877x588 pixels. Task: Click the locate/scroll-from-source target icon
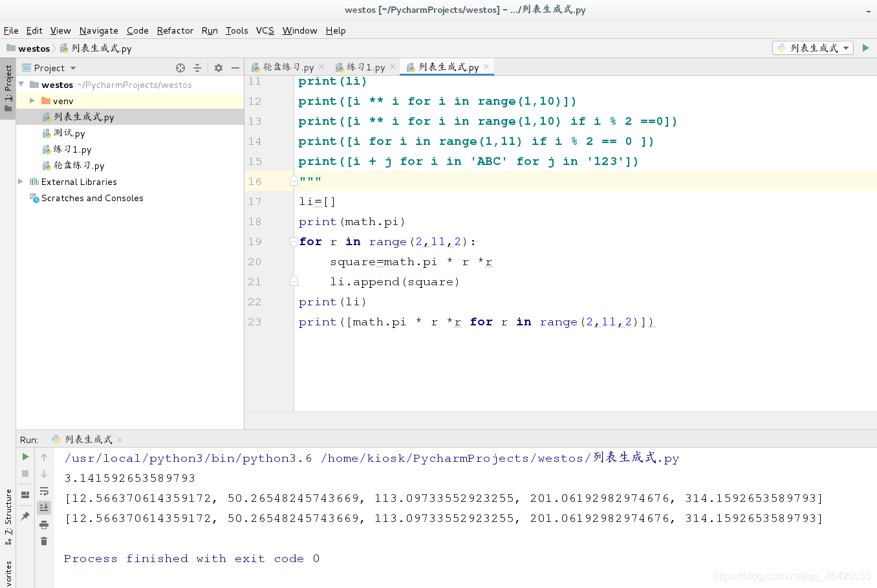pos(180,68)
